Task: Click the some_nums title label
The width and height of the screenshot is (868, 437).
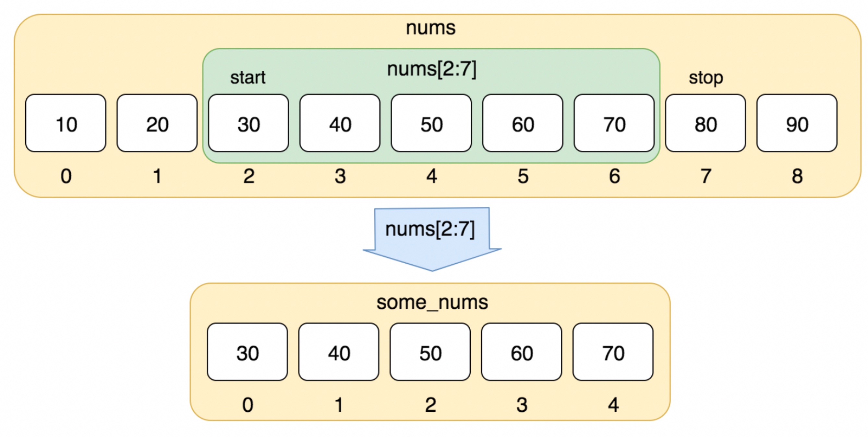Action: 432,302
